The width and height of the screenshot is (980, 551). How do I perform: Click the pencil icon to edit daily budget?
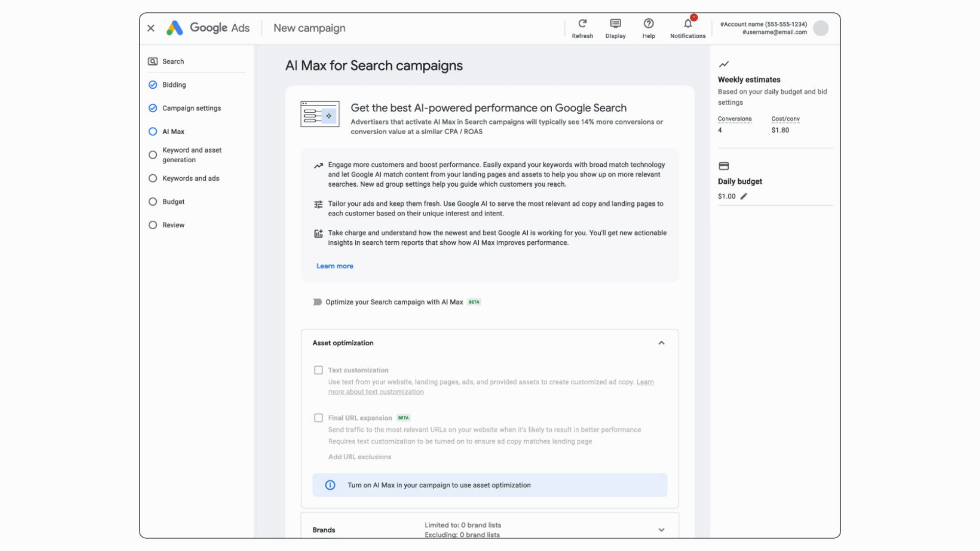pos(743,196)
